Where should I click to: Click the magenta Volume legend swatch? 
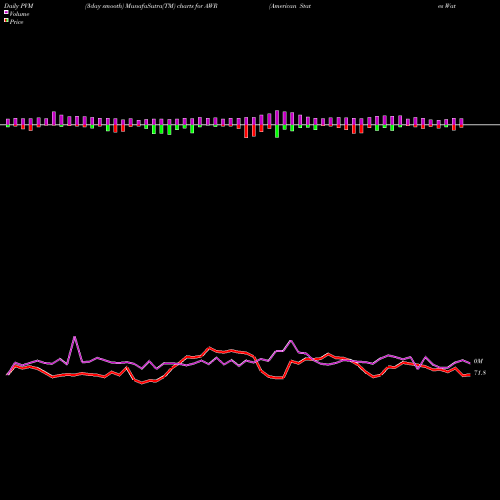pos(6,13)
